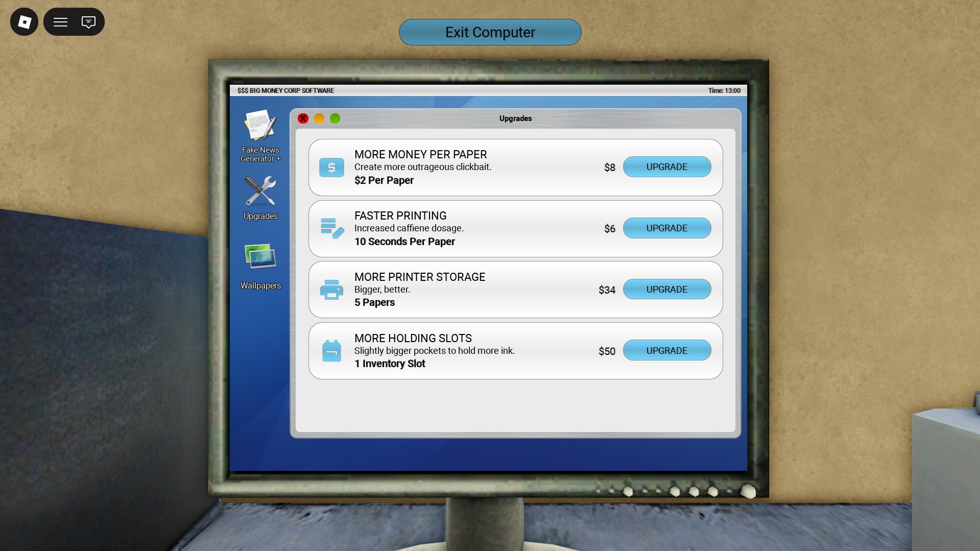Viewport: 980px width, 551px height.
Task: Upgrade More Printer Storage for $34
Action: point(666,290)
